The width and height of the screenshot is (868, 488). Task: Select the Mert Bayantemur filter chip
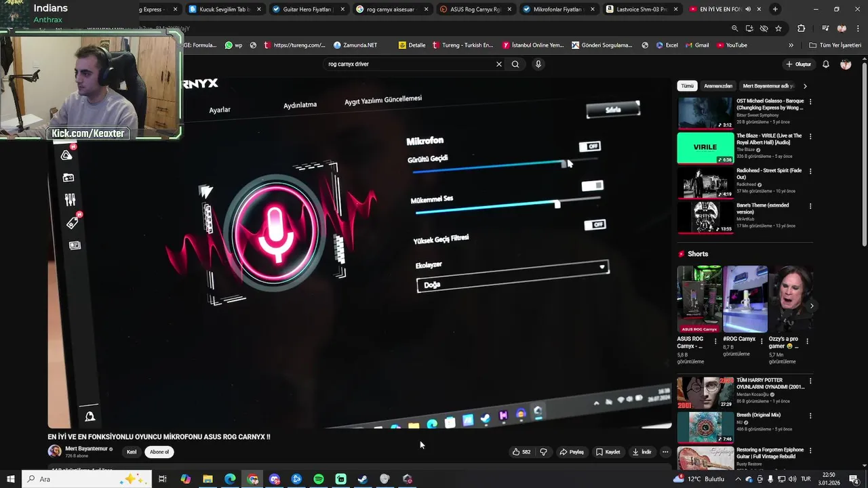tap(768, 86)
